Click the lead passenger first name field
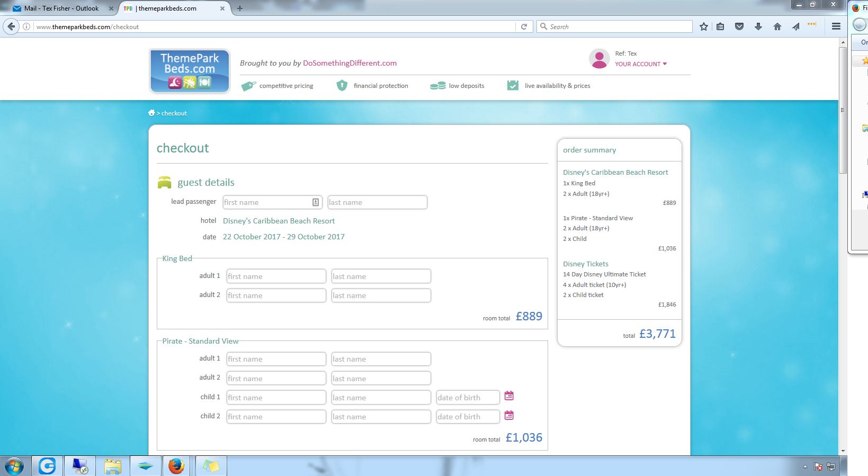This screenshot has width=868, height=476. [x=272, y=202]
